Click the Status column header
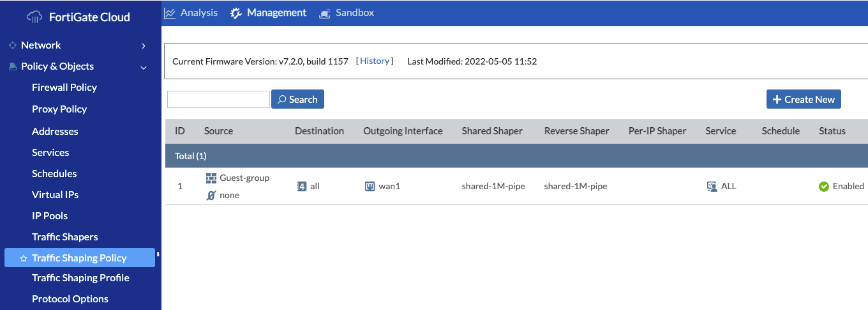The width and height of the screenshot is (868, 310). pyautogui.click(x=832, y=131)
